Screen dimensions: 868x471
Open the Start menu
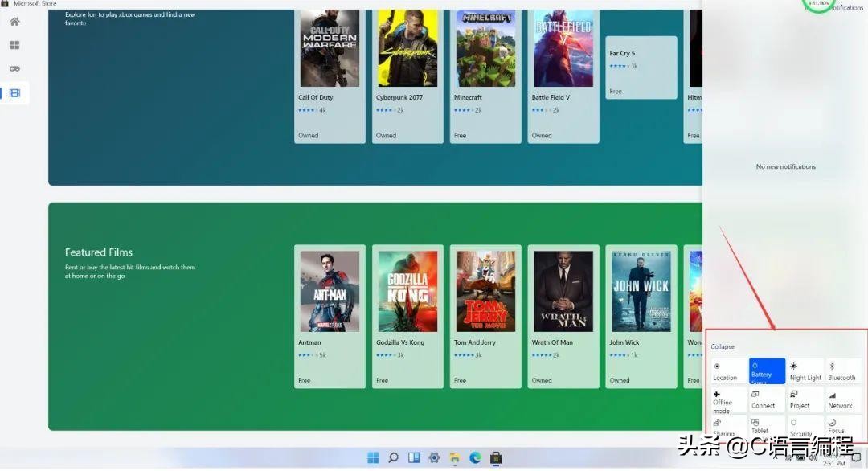pyautogui.click(x=372, y=457)
